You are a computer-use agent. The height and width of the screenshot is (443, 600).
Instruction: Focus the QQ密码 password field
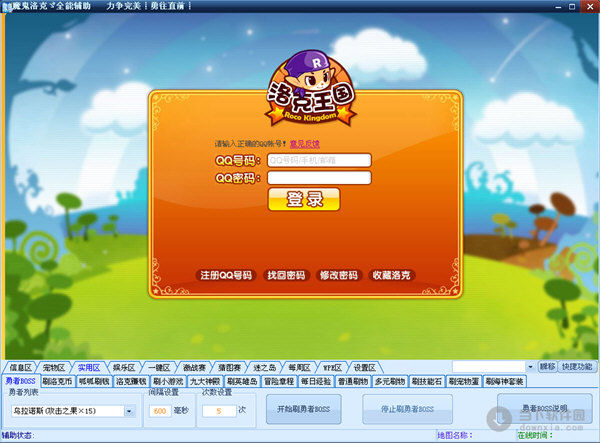[x=319, y=178]
